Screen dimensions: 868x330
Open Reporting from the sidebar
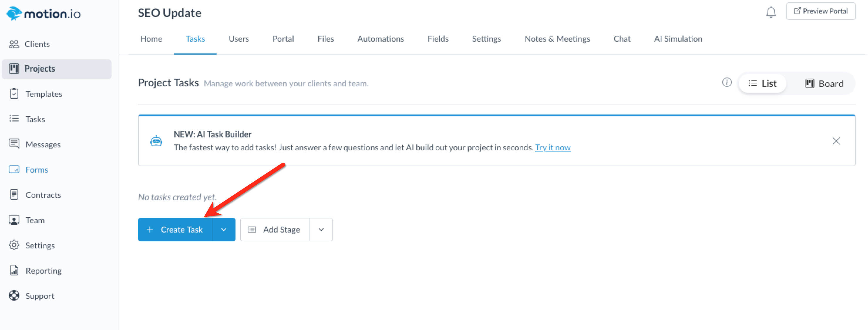(x=43, y=271)
